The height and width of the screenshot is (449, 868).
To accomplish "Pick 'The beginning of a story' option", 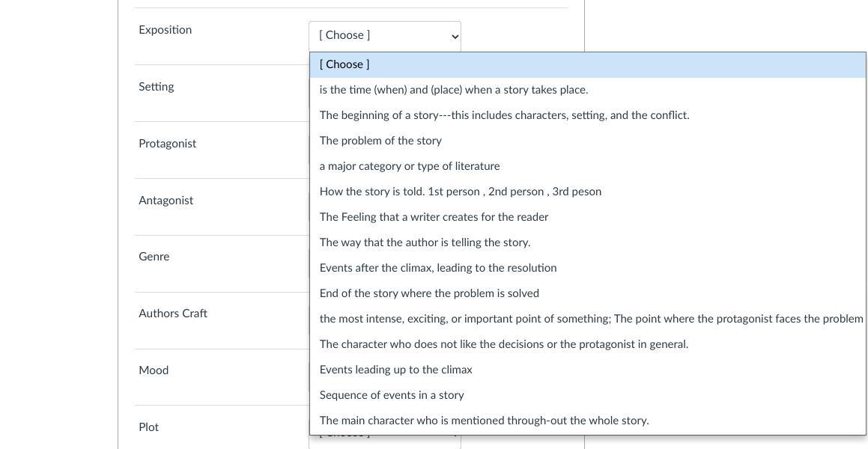I will 504,115.
